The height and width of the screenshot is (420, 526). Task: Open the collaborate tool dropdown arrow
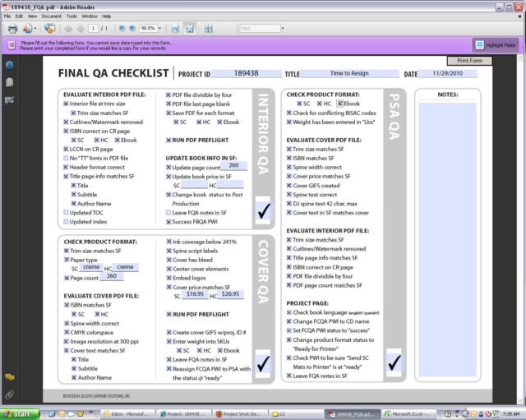37,28
